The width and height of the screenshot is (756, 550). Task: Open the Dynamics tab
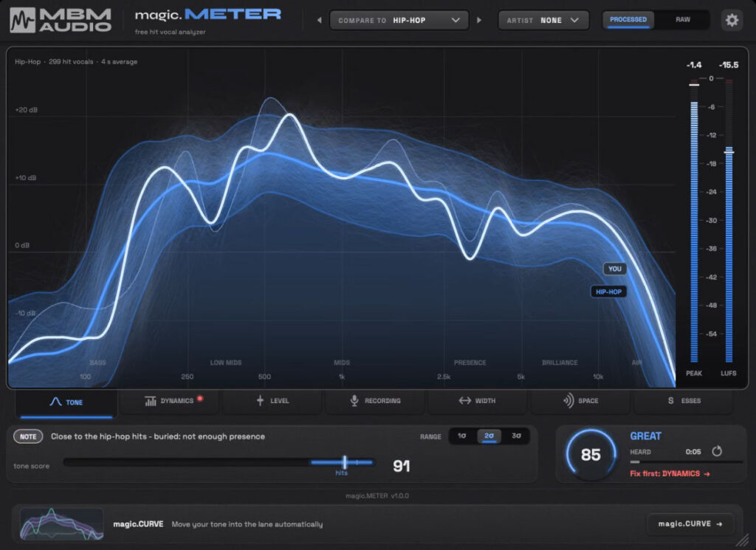click(169, 401)
